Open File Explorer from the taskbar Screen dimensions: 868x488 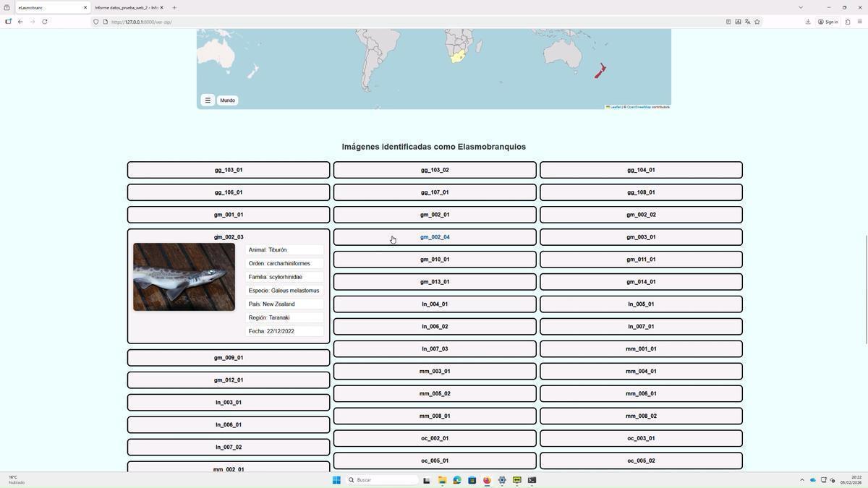[441, 480]
